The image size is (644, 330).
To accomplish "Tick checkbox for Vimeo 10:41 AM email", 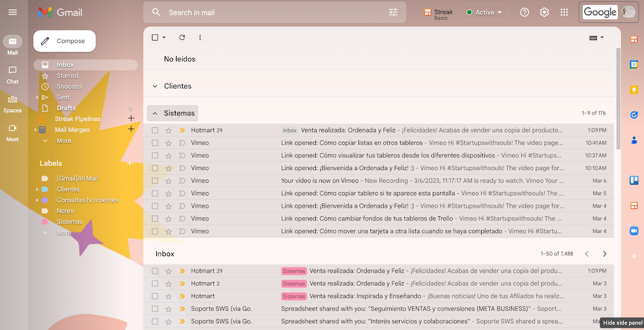I will pos(155,143).
